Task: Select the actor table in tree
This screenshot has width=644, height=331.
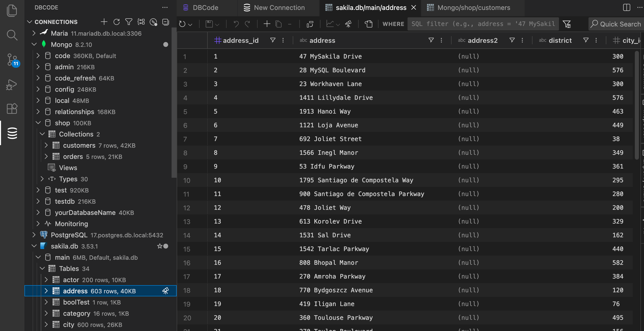Action: 101,280
